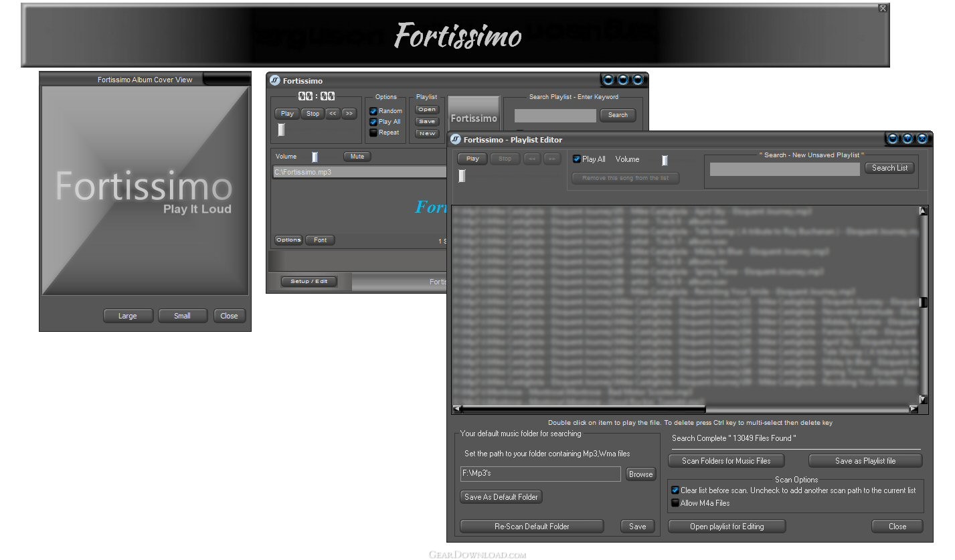Minimize the Playlist Editor window
Image resolution: width=955 pixels, height=560 pixels.
click(892, 139)
